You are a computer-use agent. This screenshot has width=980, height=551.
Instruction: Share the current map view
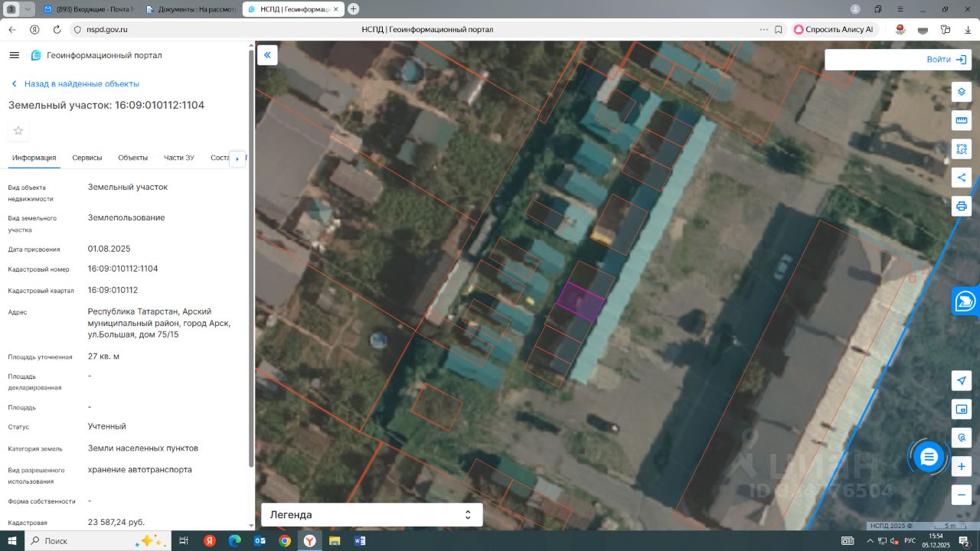[x=962, y=178]
